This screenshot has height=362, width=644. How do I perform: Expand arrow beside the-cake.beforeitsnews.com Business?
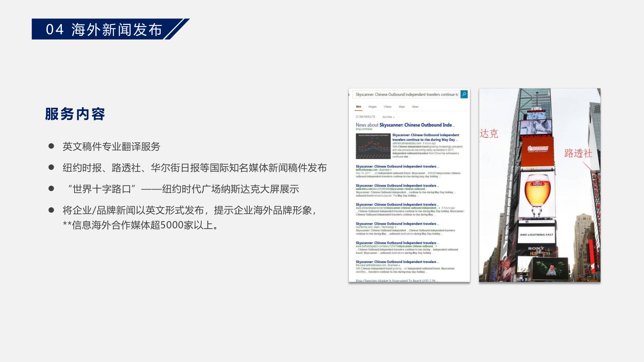point(400,266)
